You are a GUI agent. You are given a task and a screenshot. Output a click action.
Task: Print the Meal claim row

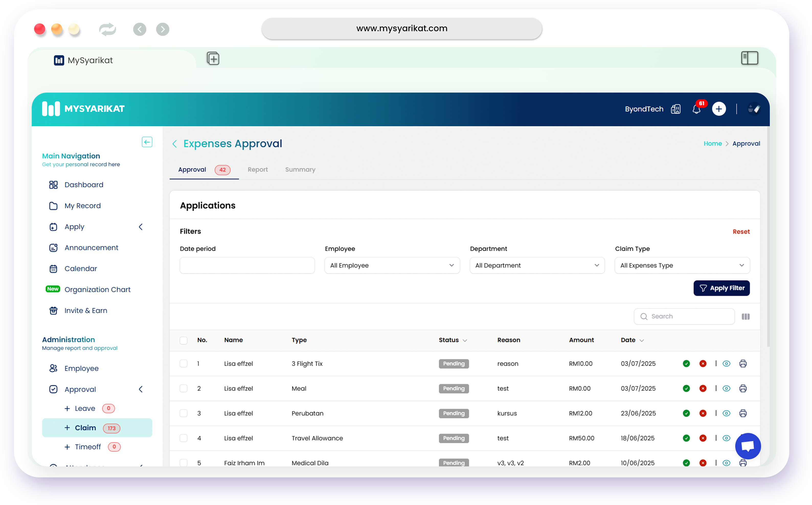742,388
